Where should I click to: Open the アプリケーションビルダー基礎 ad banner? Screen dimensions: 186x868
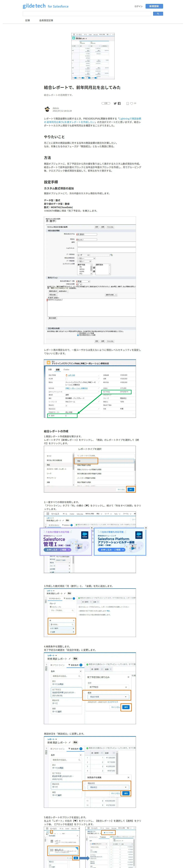120,541
